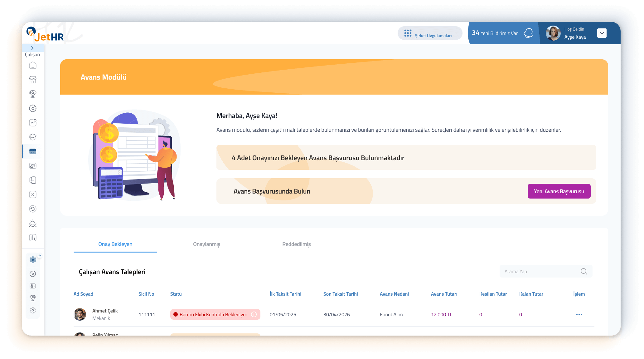The height and width of the screenshot is (359, 644).
Task: Click the store/shop sidebar icon
Action: click(33, 80)
